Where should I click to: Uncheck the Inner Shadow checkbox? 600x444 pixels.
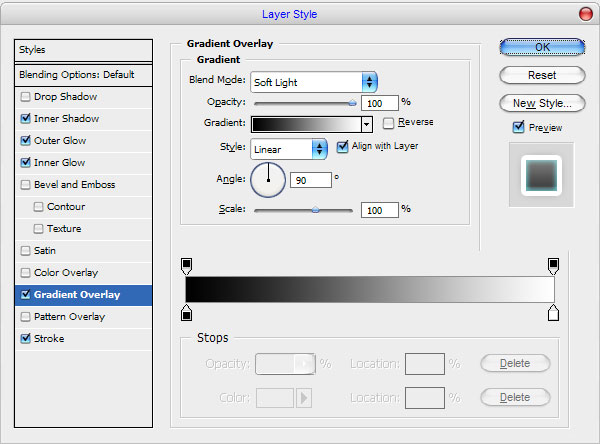(25, 119)
